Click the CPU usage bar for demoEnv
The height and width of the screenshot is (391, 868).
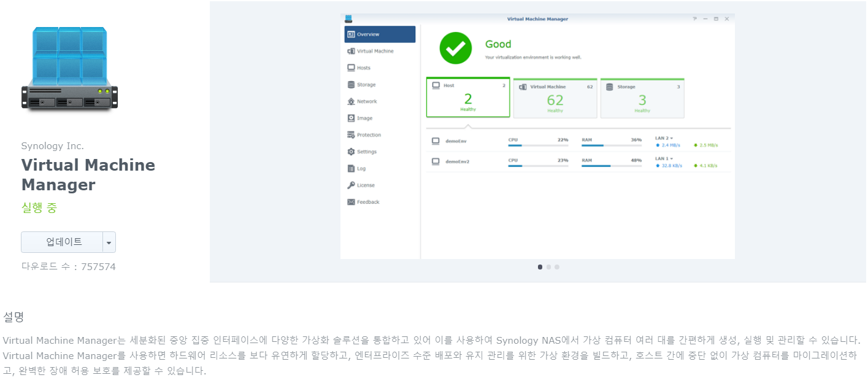point(538,145)
